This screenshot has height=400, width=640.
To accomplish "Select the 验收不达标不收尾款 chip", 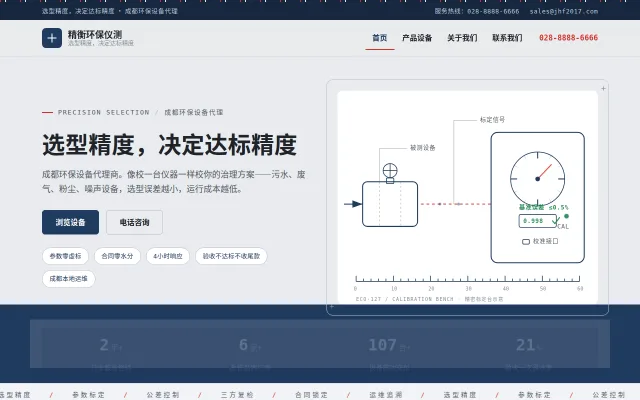I will [231, 256].
